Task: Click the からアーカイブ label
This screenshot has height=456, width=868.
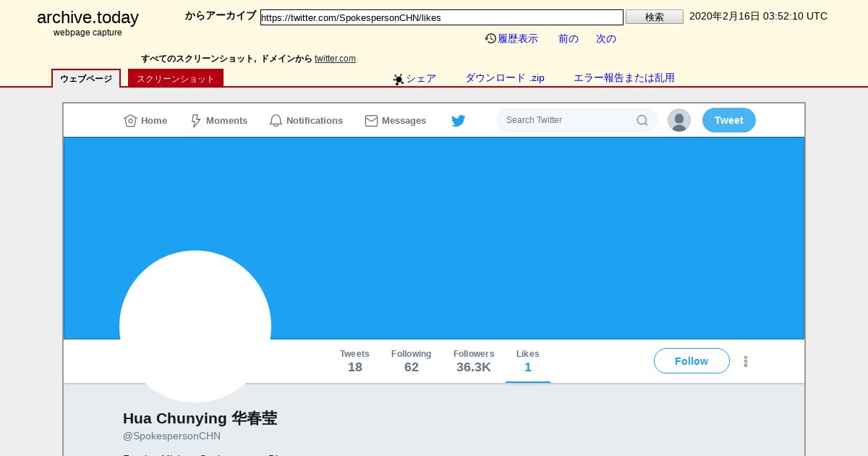Action: coord(221,16)
